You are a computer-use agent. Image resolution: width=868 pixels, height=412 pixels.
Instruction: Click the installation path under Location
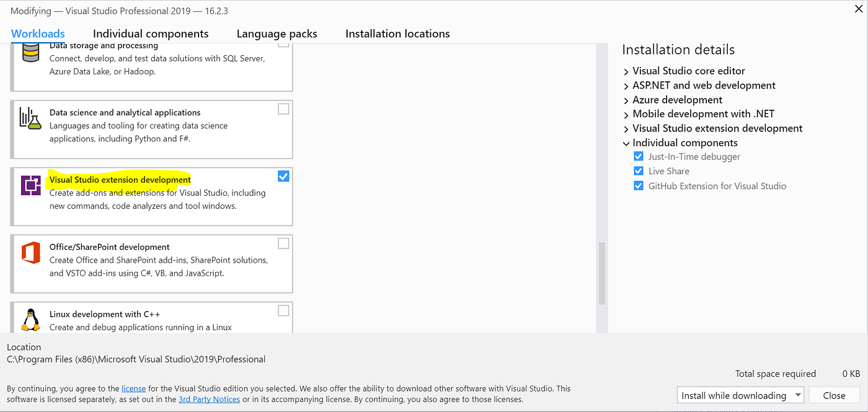pos(136,359)
